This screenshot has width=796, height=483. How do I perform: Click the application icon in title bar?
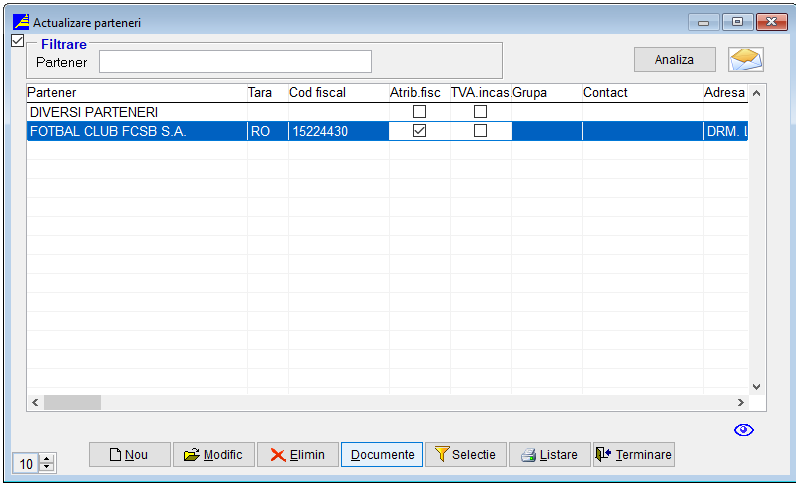[20, 21]
